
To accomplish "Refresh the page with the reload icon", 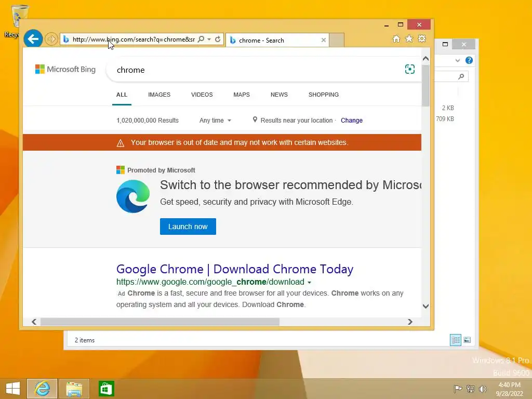I will coord(218,39).
